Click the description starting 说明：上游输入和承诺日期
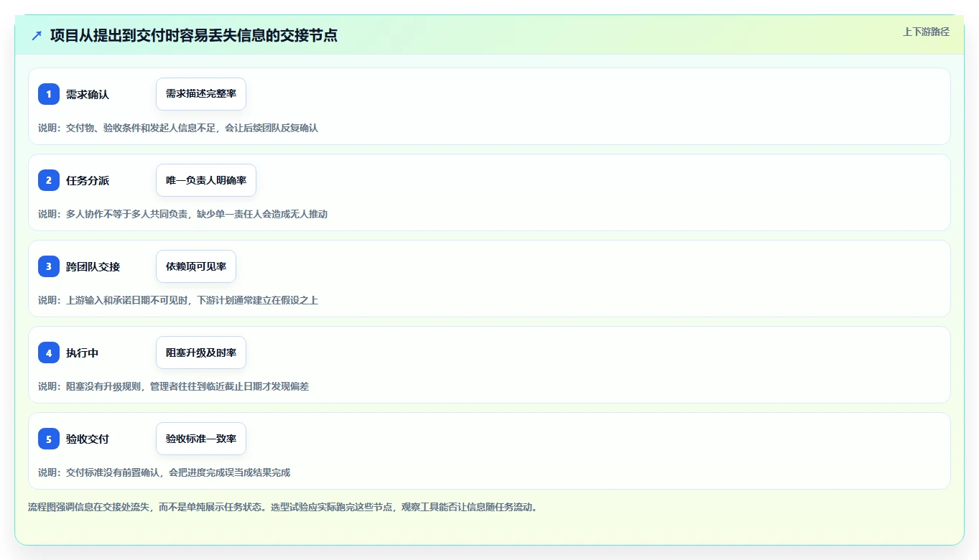 178,300
